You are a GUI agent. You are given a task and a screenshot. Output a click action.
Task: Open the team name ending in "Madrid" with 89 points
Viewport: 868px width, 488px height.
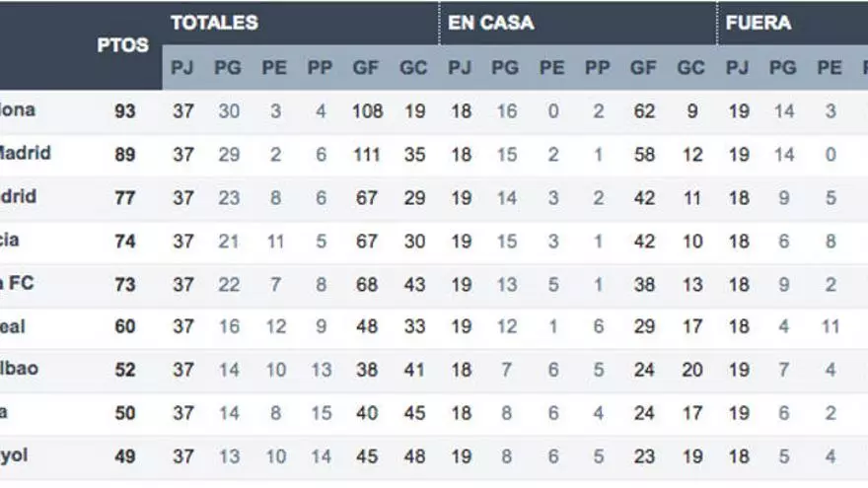(x=25, y=154)
